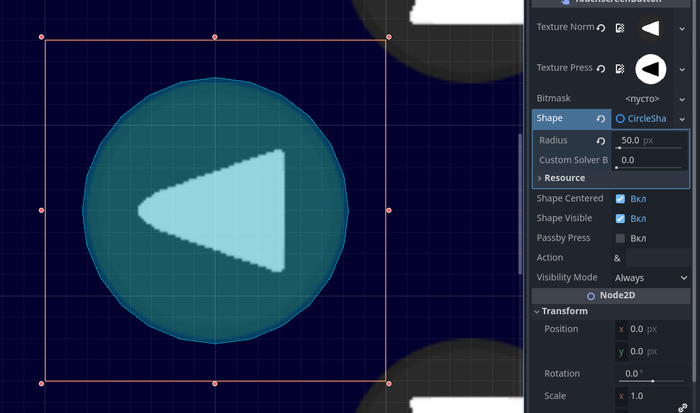
Task: Toggle the Shape Centered checkbox
Action: point(620,198)
